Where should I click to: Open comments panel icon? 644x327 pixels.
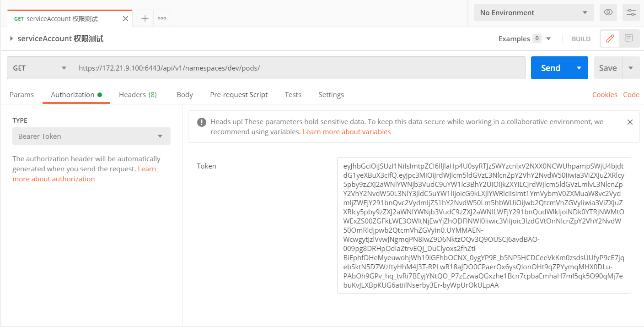pyautogui.click(x=629, y=39)
